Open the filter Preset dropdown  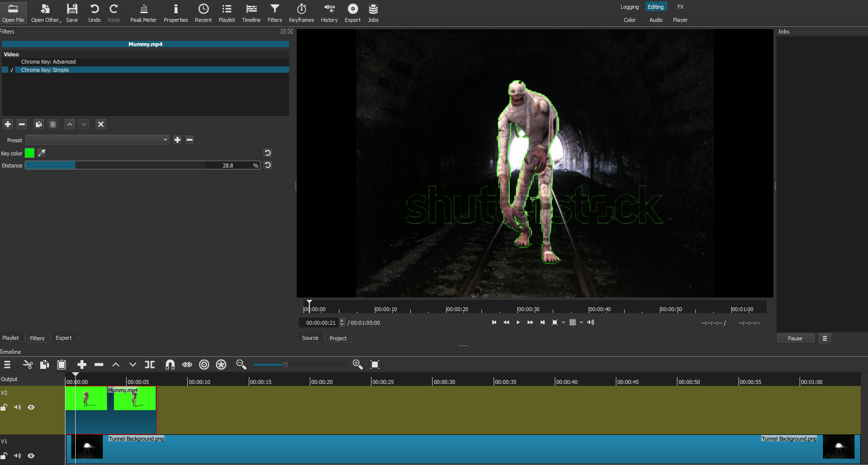[165, 140]
